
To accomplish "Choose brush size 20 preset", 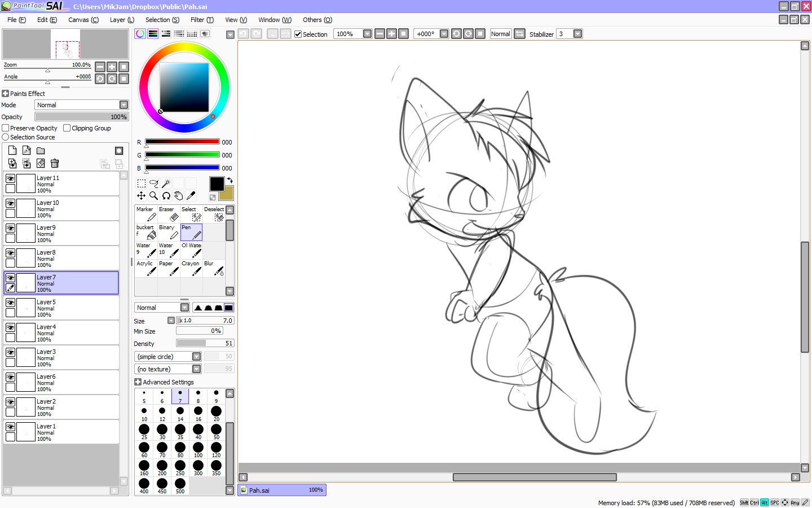I will pyautogui.click(x=216, y=413).
